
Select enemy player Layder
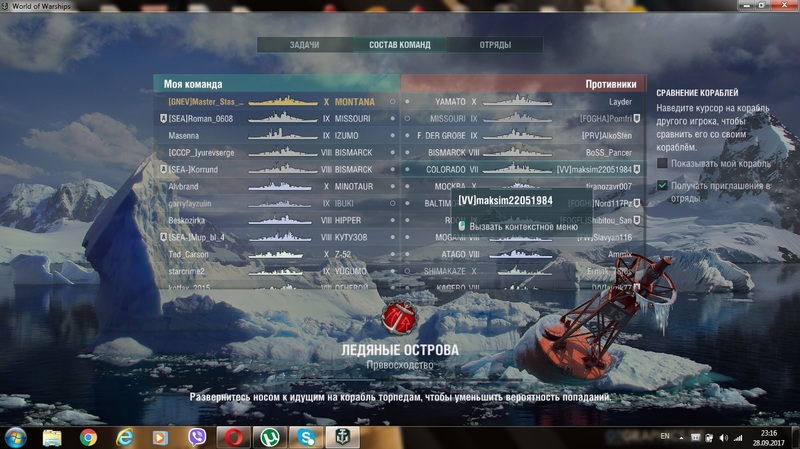620,102
